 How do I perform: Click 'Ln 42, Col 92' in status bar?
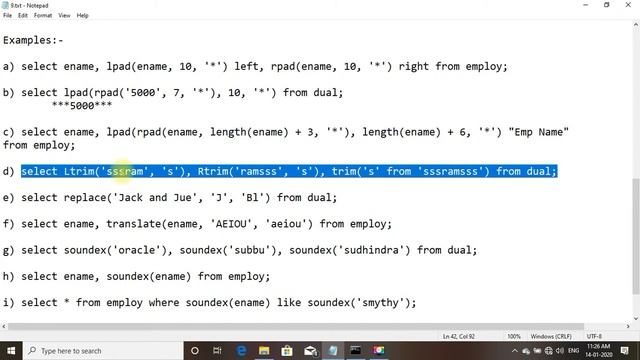(458, 337)
